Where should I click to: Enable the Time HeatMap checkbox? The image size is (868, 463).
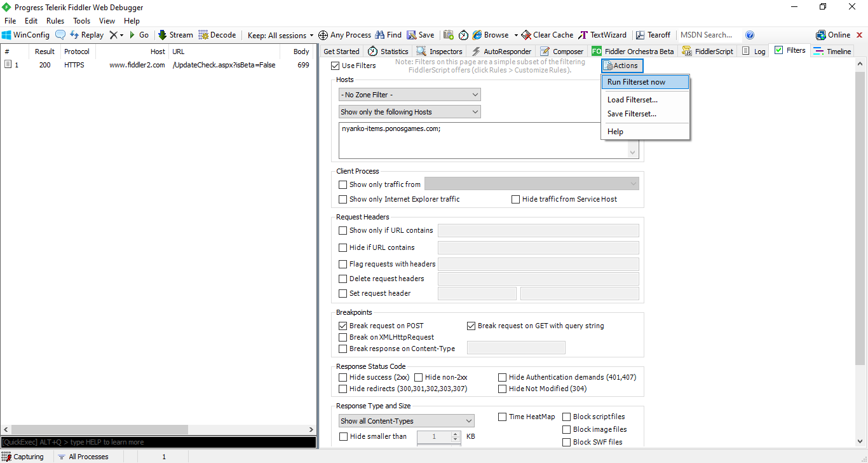point(503,417)
